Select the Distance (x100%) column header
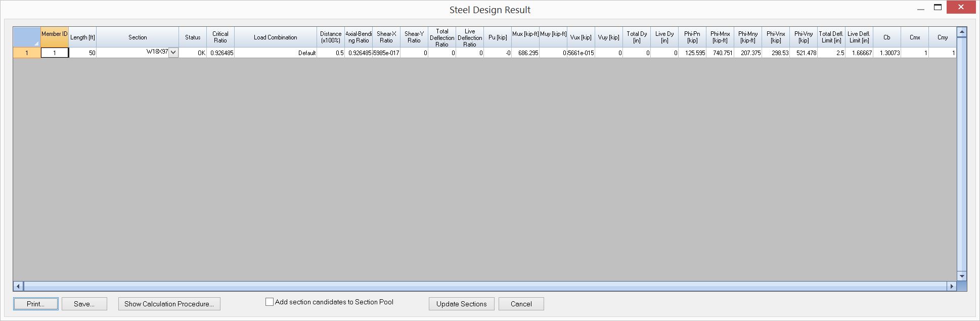Image resolution: width=980 pixels, height=321 pixels. (x=331, y=37)
